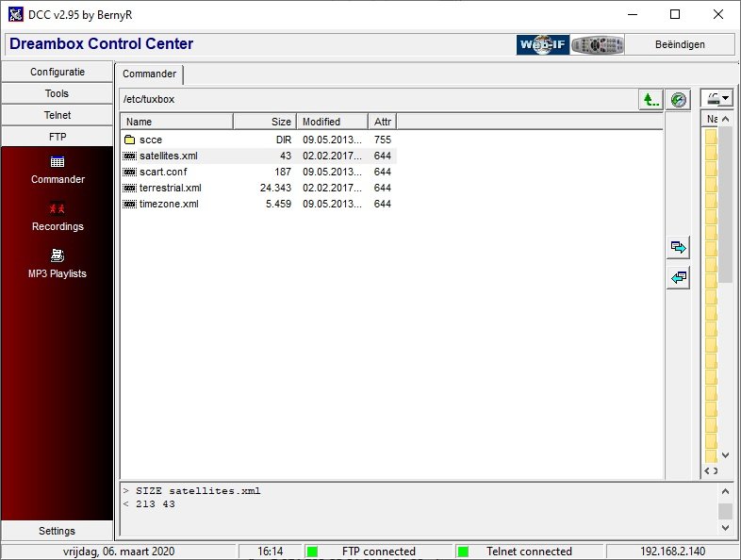
Task: Sort file list by Attr column
Action: click(383, 122)
